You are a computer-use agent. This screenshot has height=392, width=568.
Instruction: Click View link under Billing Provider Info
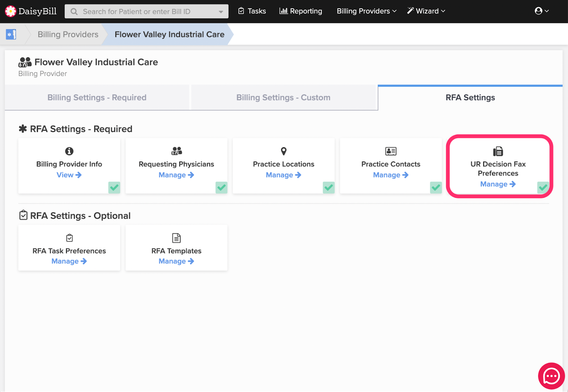pyautogui.click(x=69, y=175)
